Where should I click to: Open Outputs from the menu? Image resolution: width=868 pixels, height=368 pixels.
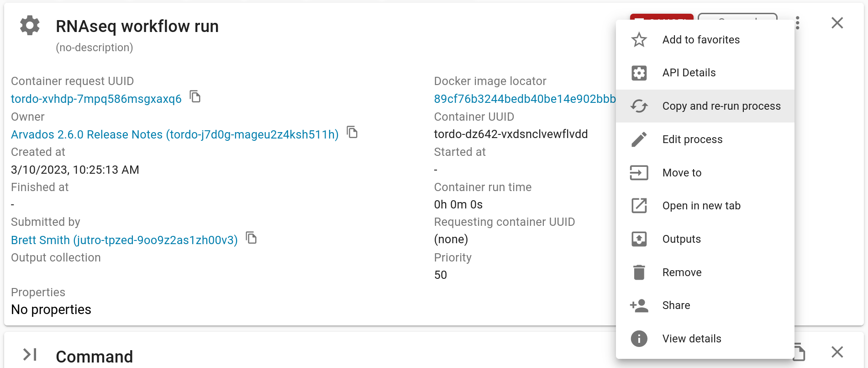coord(681,239)
